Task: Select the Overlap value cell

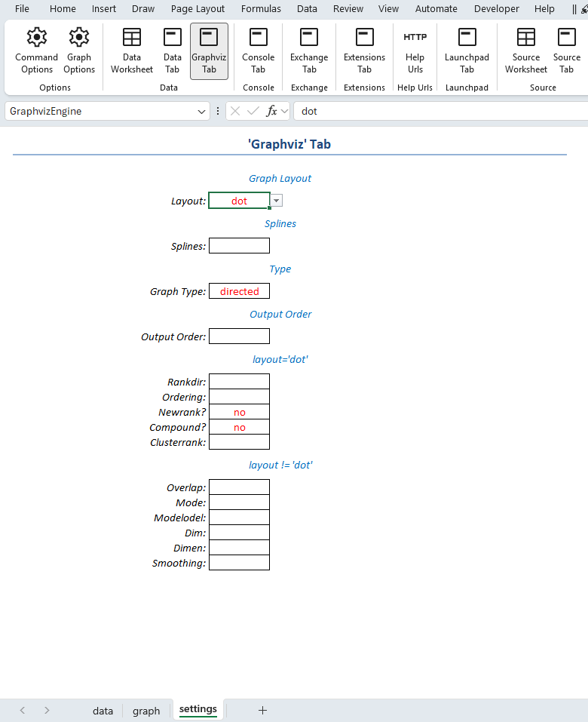Action: coord(239,487)
